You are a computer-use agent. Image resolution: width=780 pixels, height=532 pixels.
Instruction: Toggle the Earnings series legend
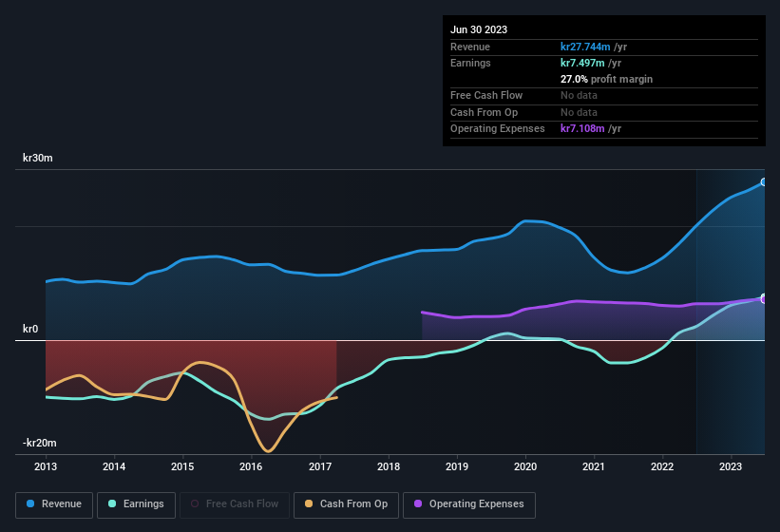[x=136, y=504]
